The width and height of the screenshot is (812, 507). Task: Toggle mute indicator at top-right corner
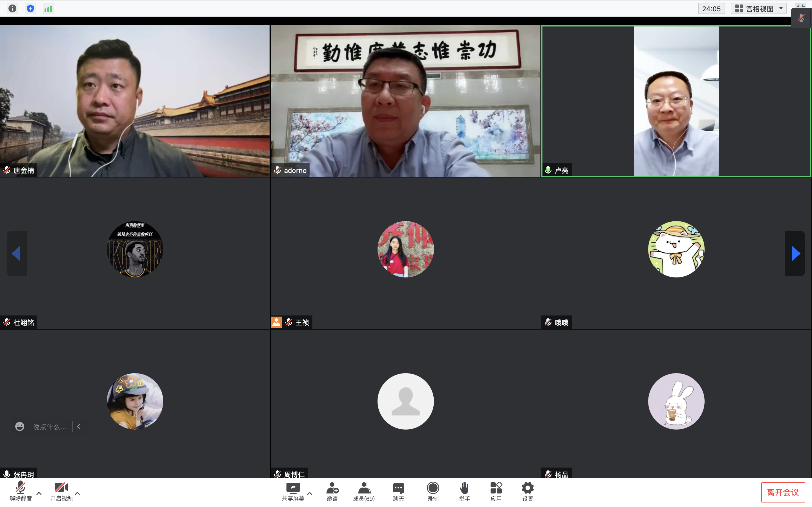tap(801, 18)
